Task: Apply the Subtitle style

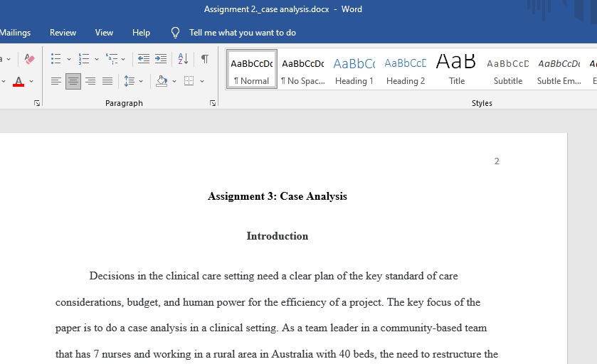Action: pyautogui.click(x=508, y=69)
